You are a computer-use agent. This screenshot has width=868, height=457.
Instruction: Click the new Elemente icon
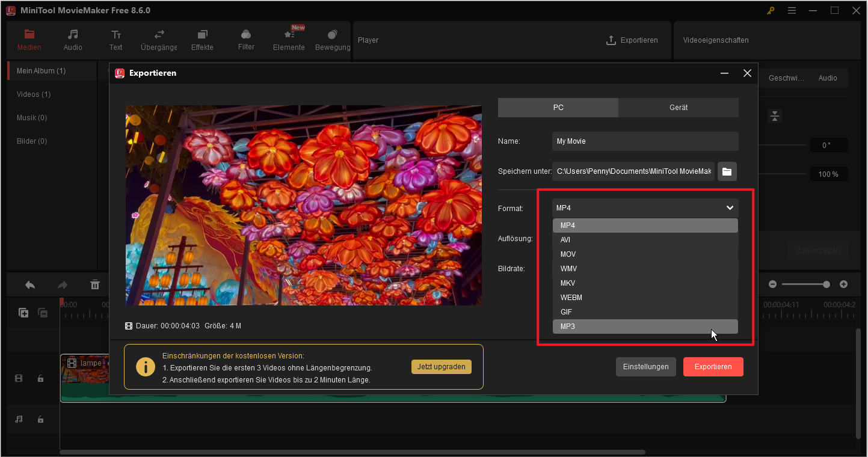point(288,34)
